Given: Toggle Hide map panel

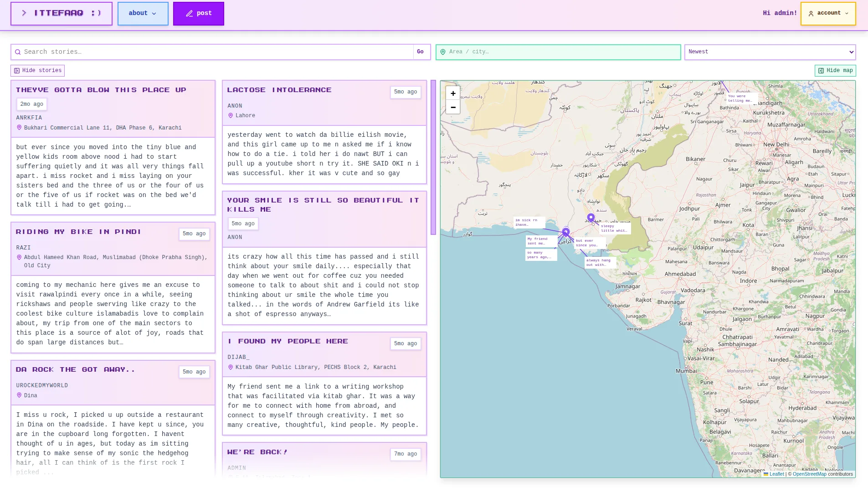Looking at the screenshot, I should (835, 71).
